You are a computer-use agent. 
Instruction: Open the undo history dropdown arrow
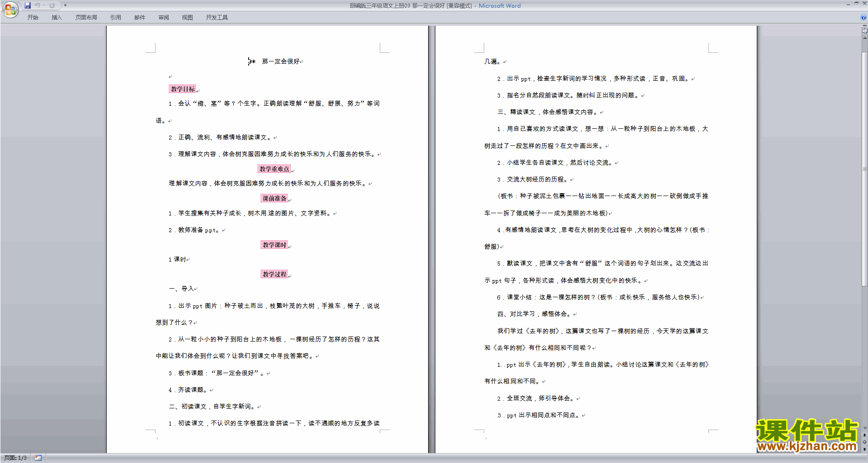click(44, 5)
